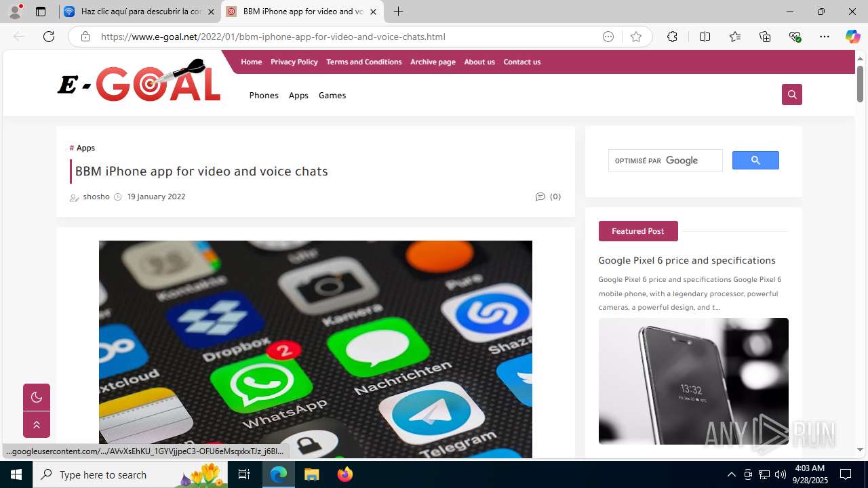
Task: Open the taskbar clock showing 4:03 AM
Action: pyautogui.click(x=810, y=474)
